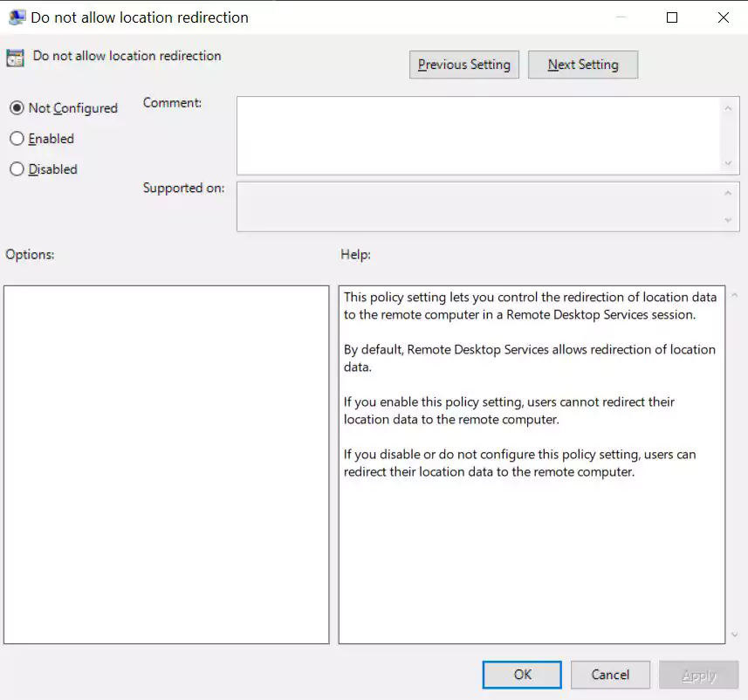Close the policy dialog window
Viewport: 748px width, 700px height.
coord(724,17)
